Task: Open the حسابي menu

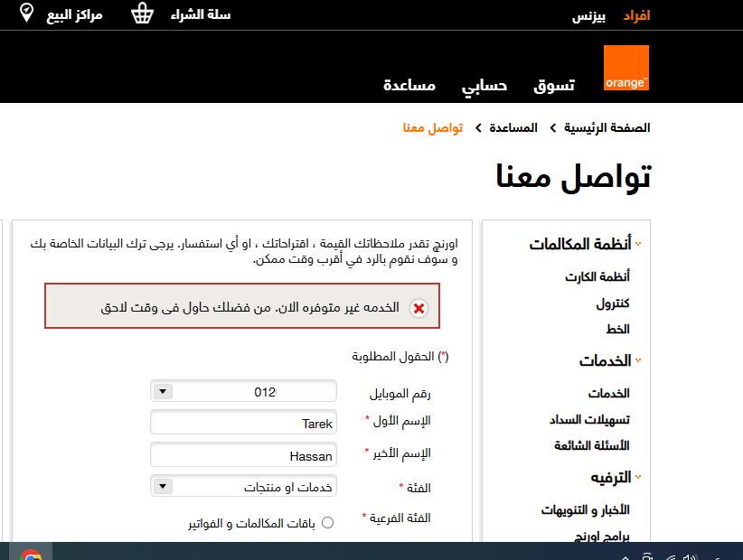Action: [484, 86]
